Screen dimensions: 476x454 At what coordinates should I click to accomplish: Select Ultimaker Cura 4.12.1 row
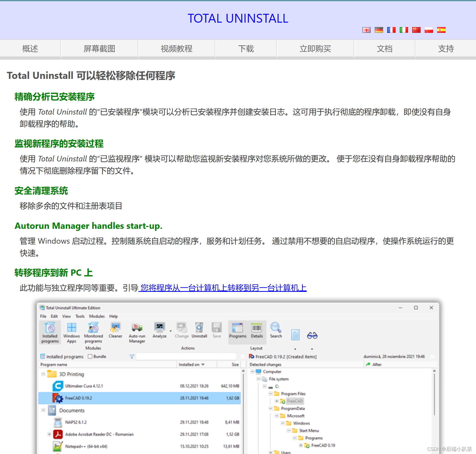[x=140, y=386]
